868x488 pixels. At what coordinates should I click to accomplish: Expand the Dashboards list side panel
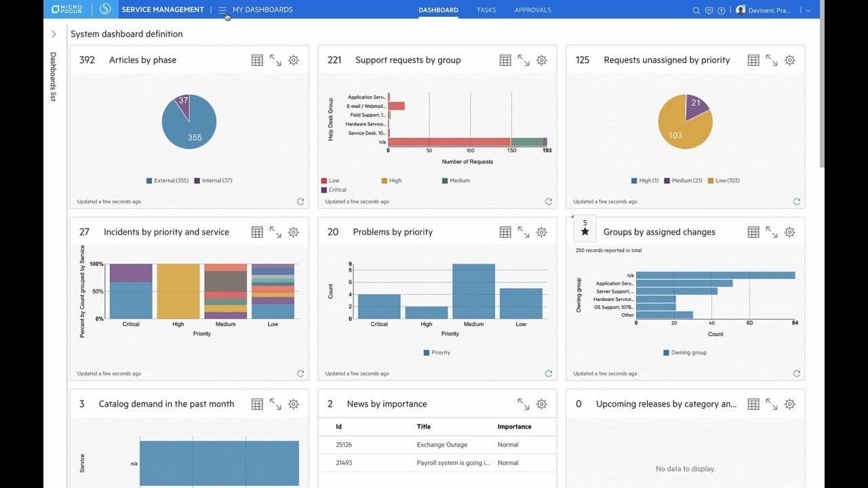(x=54, y=34)
